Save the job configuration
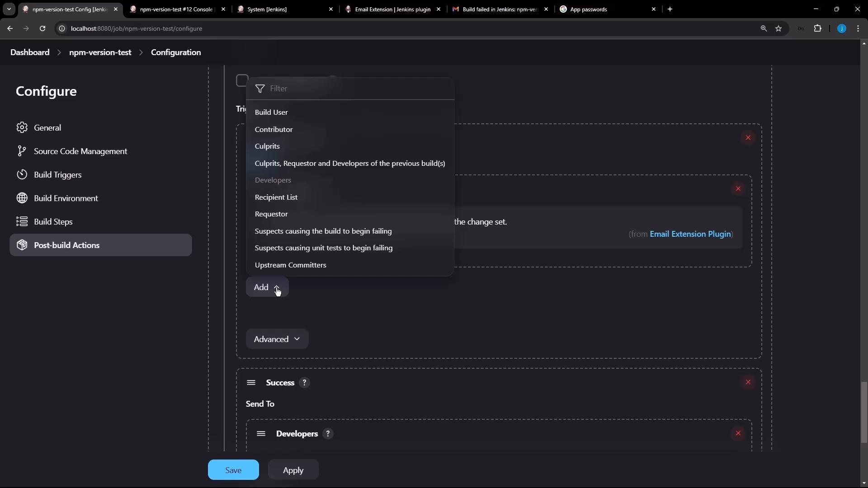Image resolution: width=868 pixels, height=488 pixels. [233, 470]
